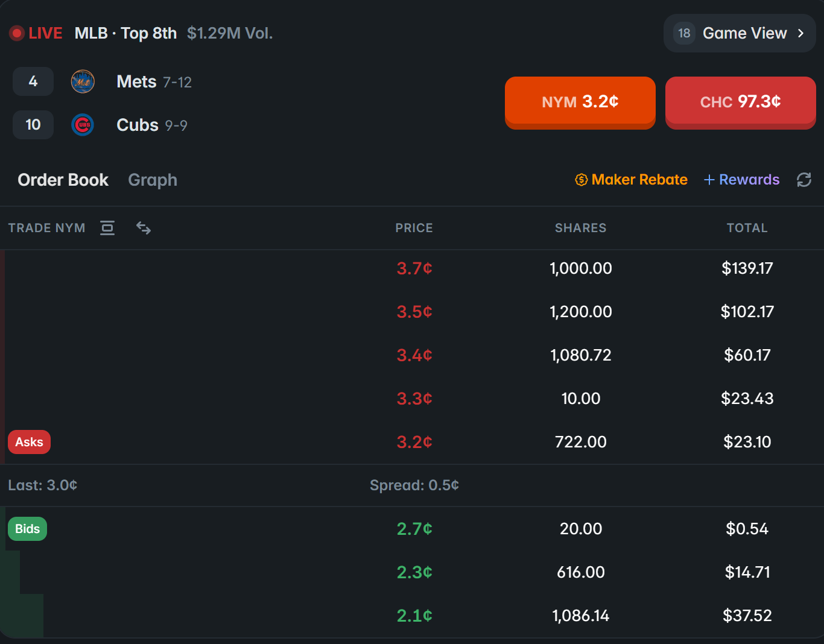Image resolution: width=824 pixels, height=644 pixels.
Task: Click the $102.17 total value
Action: click(x=747, y=312)
